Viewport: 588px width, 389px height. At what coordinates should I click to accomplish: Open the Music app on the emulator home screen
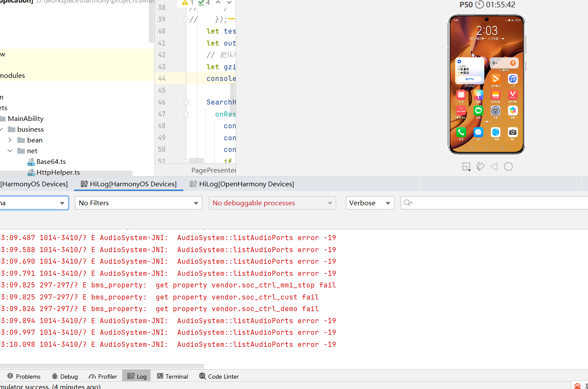[x=512, y=79]
